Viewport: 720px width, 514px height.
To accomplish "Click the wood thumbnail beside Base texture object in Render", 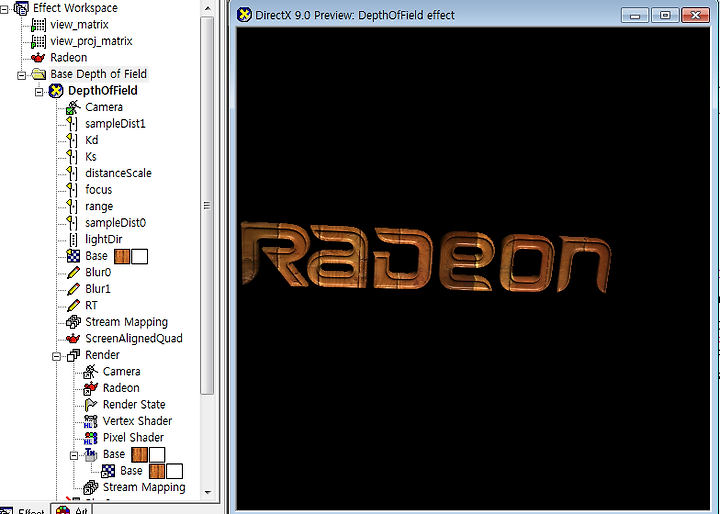I will click(140, 455).
